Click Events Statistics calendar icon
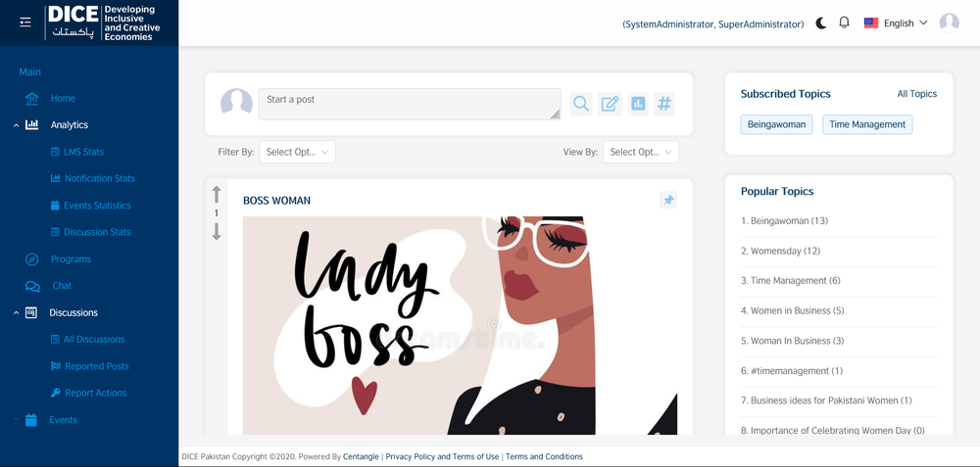Screen dimensions: 980x467 click(55, 206)
